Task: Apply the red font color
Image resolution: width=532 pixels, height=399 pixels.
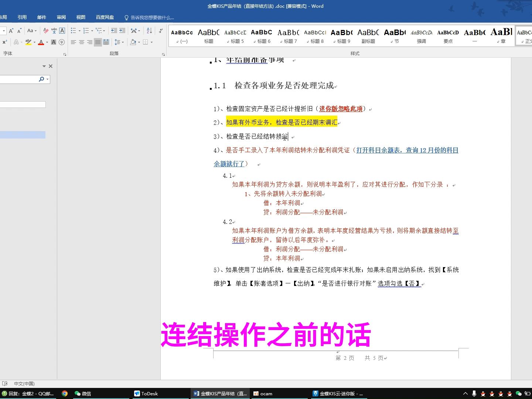Action: click(x=41, y=42)
